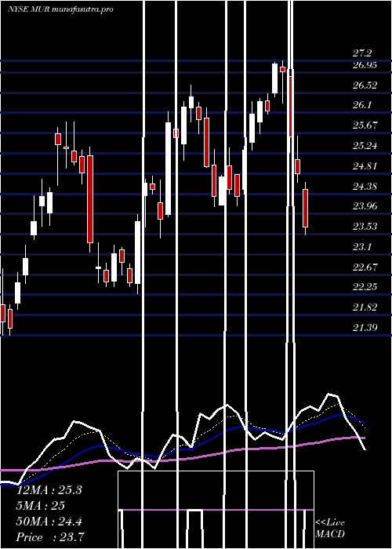This screenshot has width=392, height=549.
Task: Click the 21.82 price axis label
Action: click(365, 307)
